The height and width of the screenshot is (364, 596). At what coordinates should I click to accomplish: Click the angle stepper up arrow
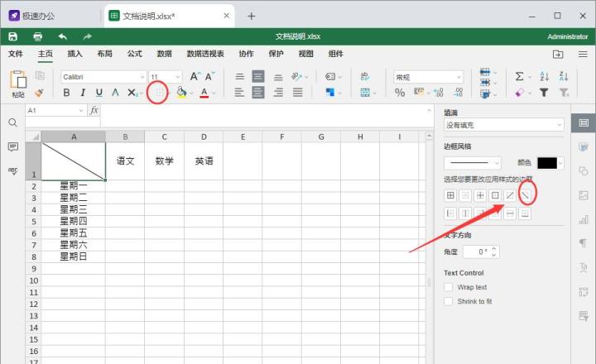(493, 249)
